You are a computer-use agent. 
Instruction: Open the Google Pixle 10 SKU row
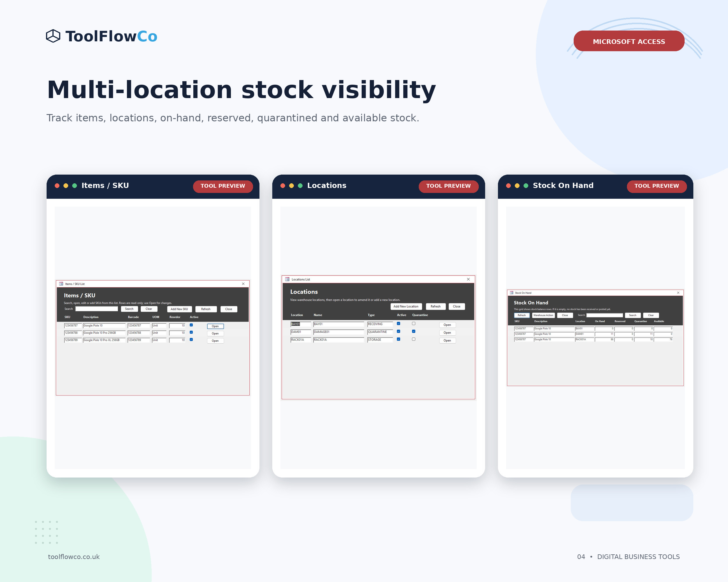215,326
